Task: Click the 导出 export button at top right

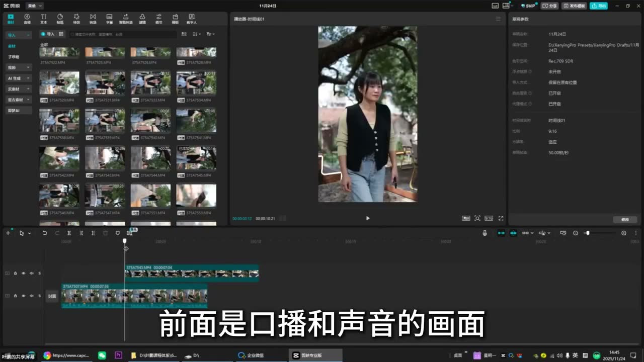Action: tap(599, 6)
